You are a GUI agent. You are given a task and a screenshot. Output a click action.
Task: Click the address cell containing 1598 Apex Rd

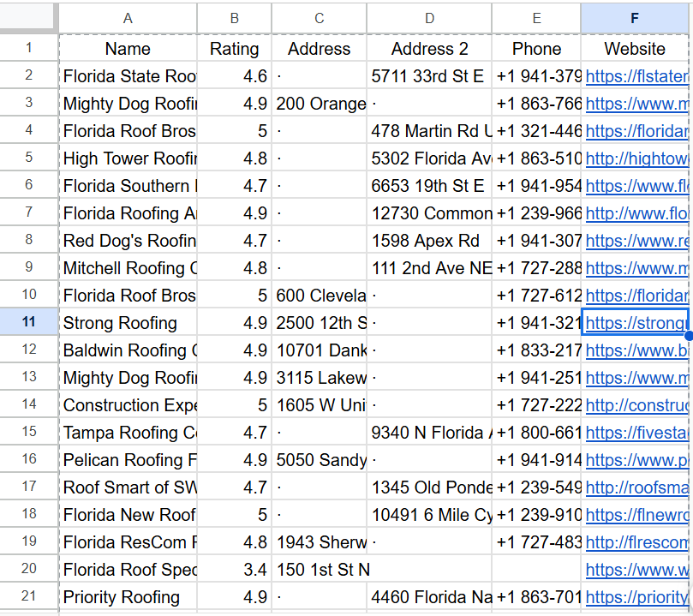tap(428, 240)
